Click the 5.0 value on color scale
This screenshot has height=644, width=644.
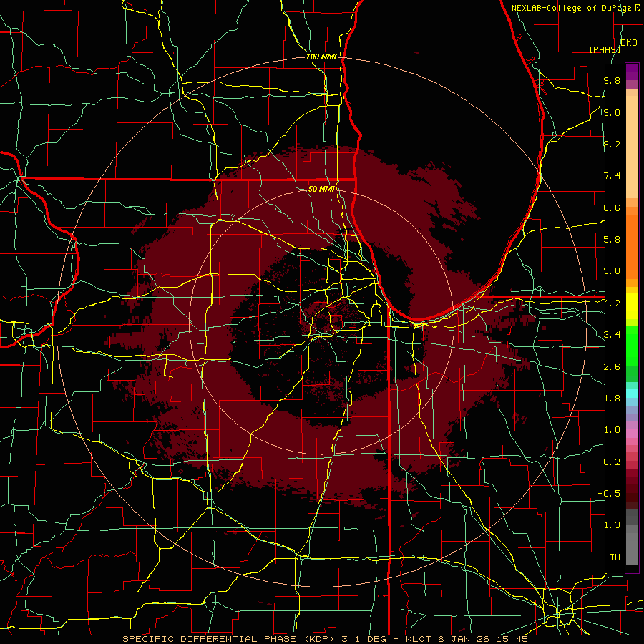pyautogui.click(x=612, y=271)
